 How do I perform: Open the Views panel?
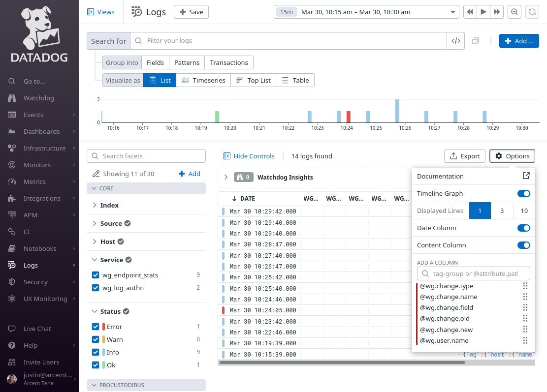(x=100, y=12)
